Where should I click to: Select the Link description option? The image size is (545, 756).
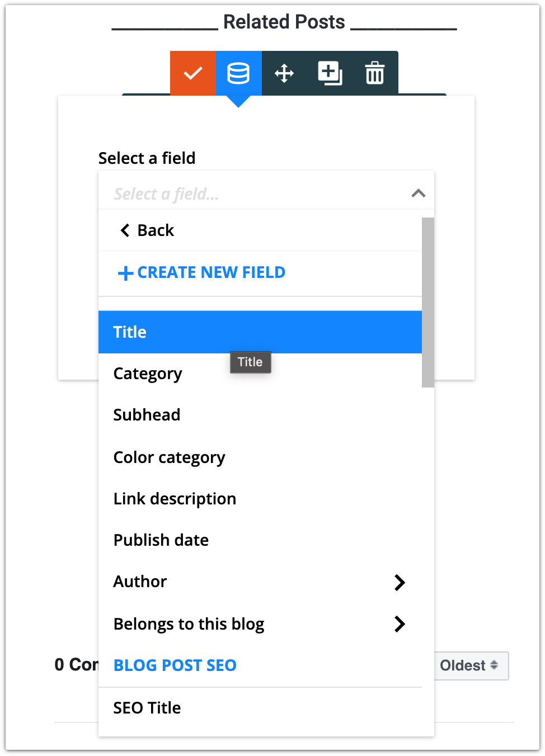coord(260,499)
